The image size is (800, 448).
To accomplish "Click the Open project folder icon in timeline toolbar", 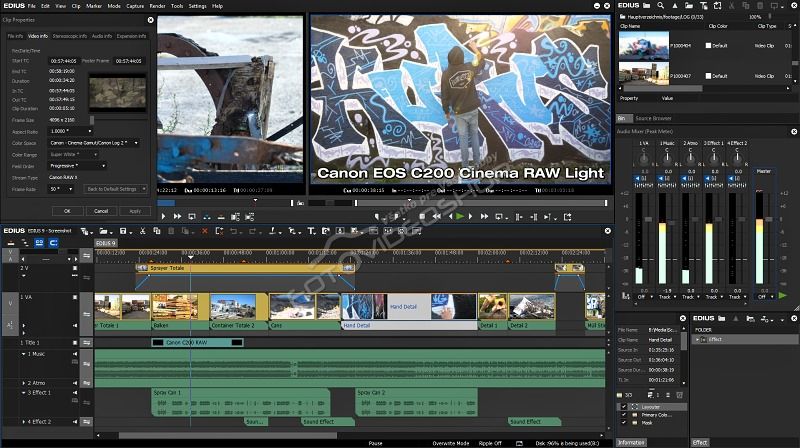I will 104,231.
